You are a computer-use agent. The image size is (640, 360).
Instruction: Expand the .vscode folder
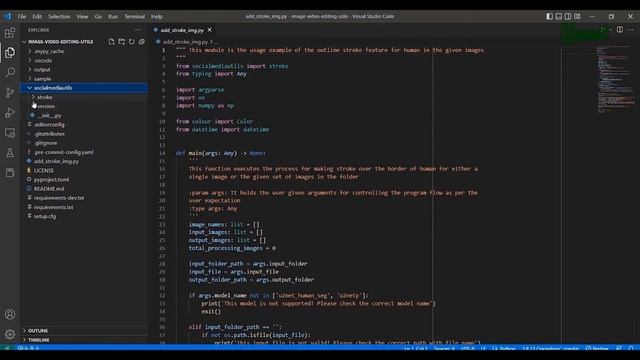84,60
